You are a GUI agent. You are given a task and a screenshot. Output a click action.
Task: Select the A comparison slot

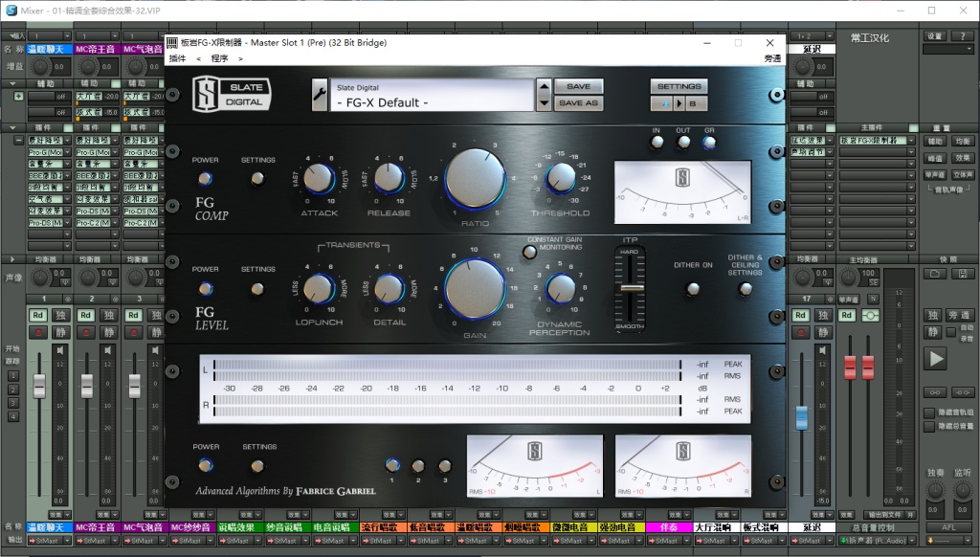663,103
